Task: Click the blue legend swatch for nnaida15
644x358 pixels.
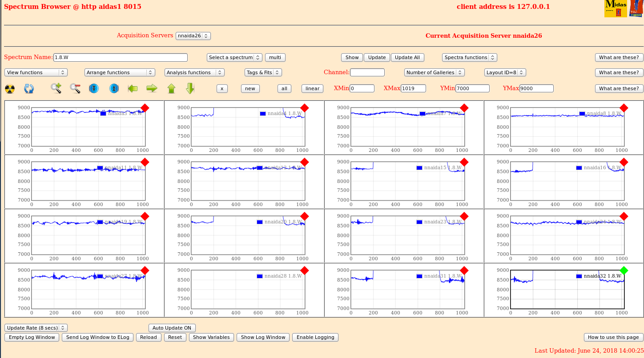Action: (419, 167)
